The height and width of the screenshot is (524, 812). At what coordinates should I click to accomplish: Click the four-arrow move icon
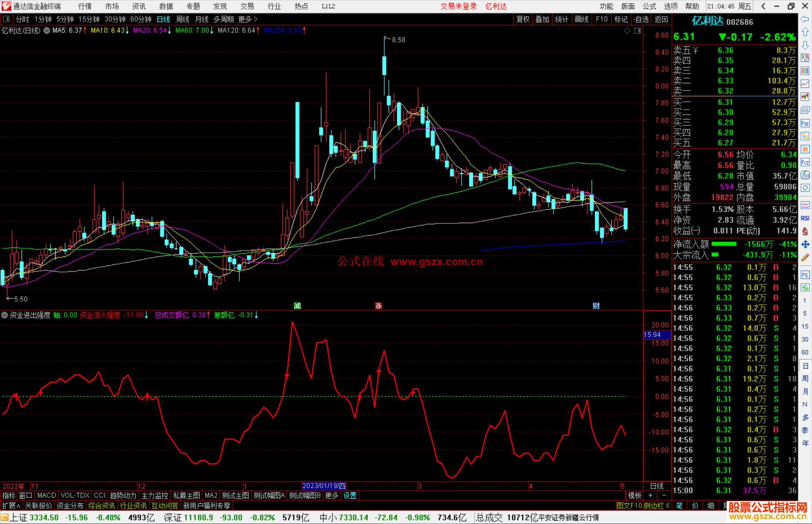pos(805,245)
